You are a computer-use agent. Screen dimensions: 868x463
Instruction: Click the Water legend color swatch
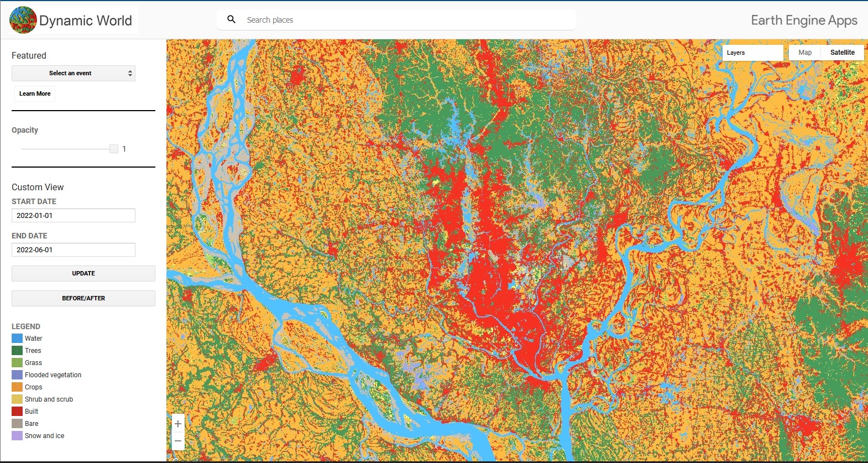[17, 339]
